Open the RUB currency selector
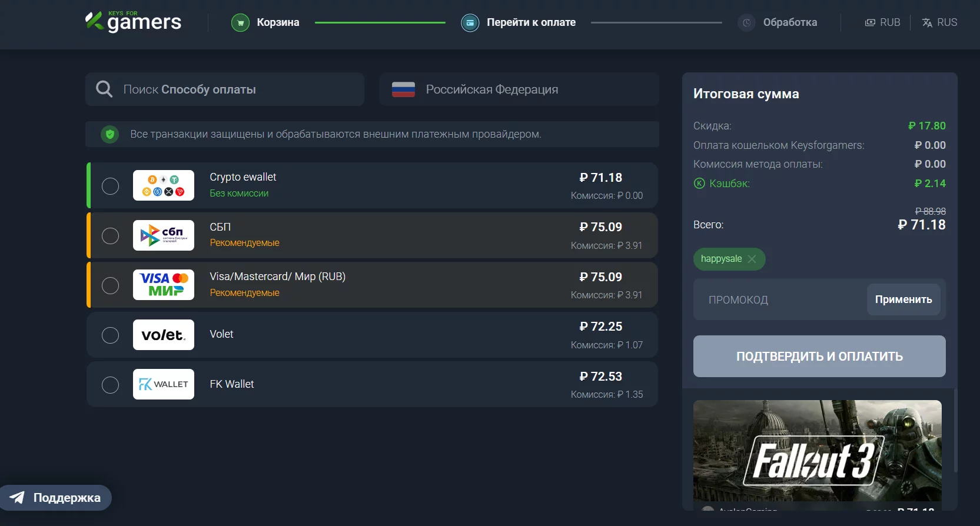This screenshot has width=980, height=526. click(882, 22)
